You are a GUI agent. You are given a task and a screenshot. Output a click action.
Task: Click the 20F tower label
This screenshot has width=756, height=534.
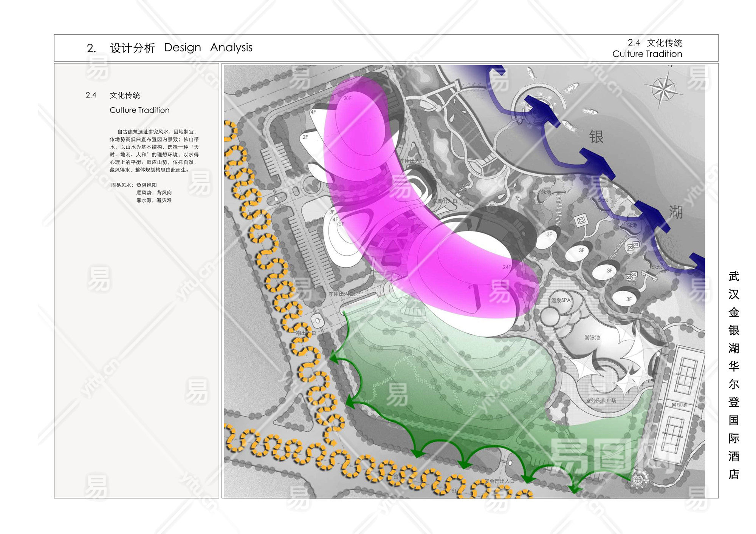tap(347, 98)
